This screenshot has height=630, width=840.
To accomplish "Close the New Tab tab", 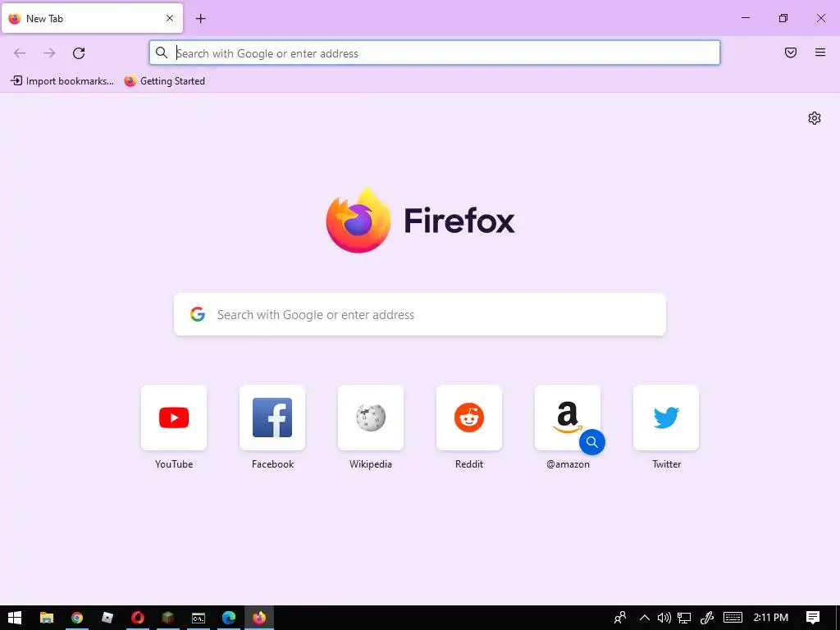I will 170,18.
